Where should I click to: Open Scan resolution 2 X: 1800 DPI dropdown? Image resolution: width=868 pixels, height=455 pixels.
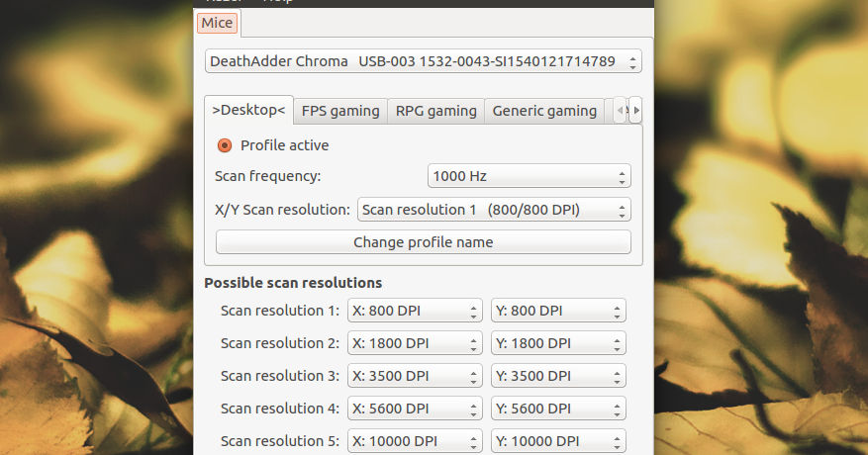click(415, 343)
